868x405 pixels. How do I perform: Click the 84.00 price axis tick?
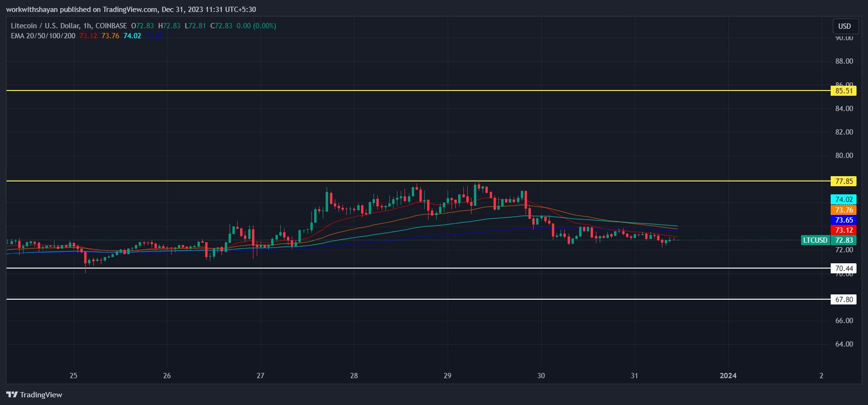coord(844,109)
